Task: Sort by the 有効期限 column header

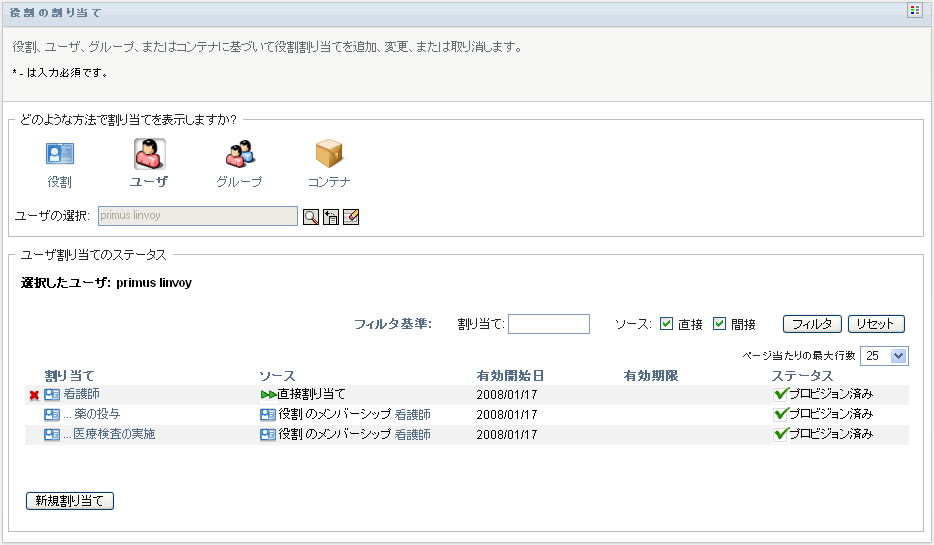Action: tap(651, 376)
